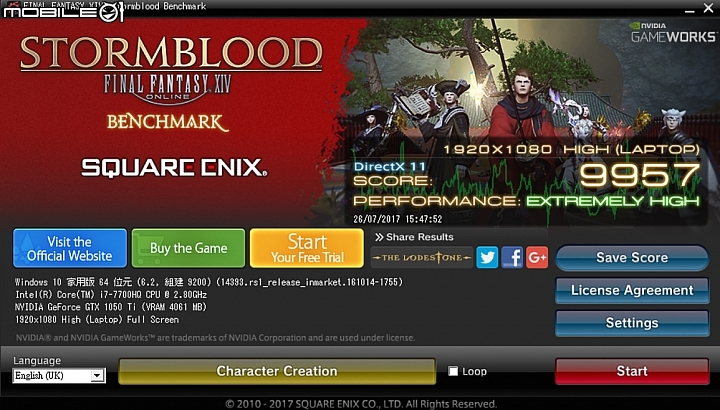Share results on Twitter
720x410 pixels.
(x=487, y=258)
